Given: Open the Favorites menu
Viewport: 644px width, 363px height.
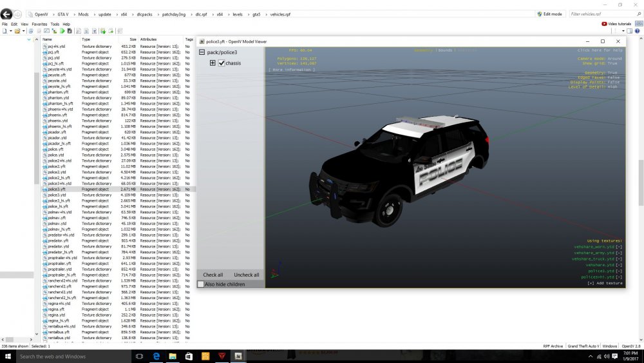Looking at the screenshot, I should (39, 24).
